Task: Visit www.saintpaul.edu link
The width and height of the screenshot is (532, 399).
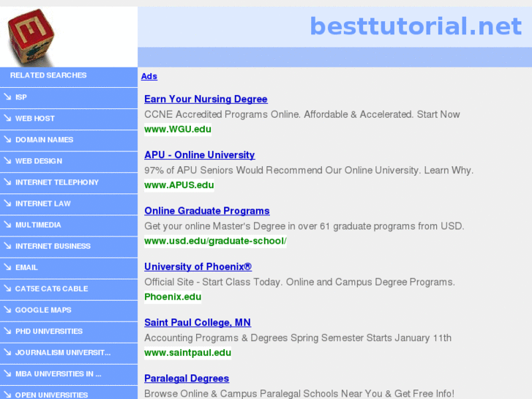Action: coord(187,353)
